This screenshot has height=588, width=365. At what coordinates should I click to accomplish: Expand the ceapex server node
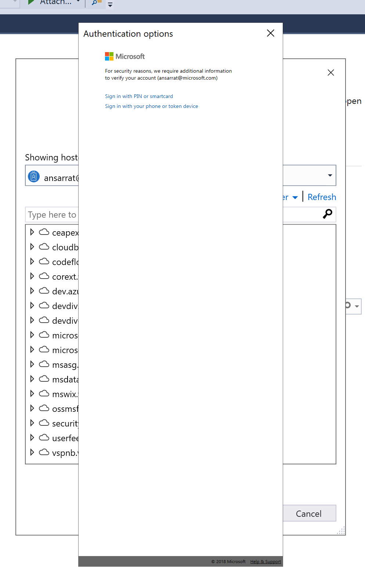pyautogui.click(x=32, y=232)
